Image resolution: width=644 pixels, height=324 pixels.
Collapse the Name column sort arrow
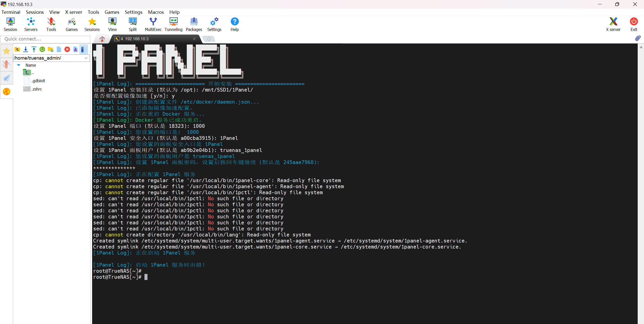click(19, 65)
